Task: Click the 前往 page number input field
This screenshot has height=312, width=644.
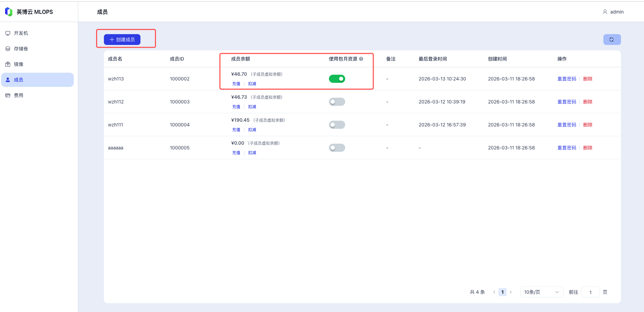Action: (x=590, y=292)
